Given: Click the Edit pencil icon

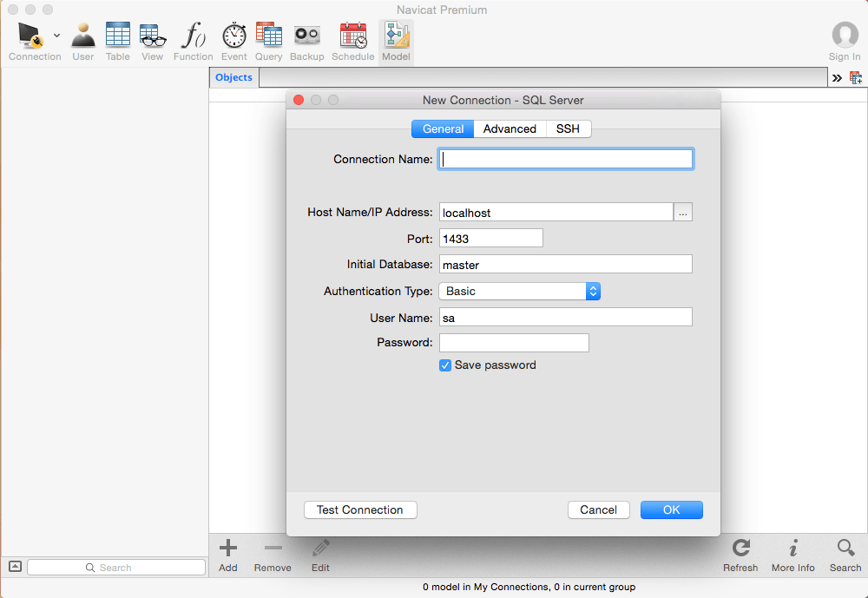Looking at the screenshot, I should point(320,549).
